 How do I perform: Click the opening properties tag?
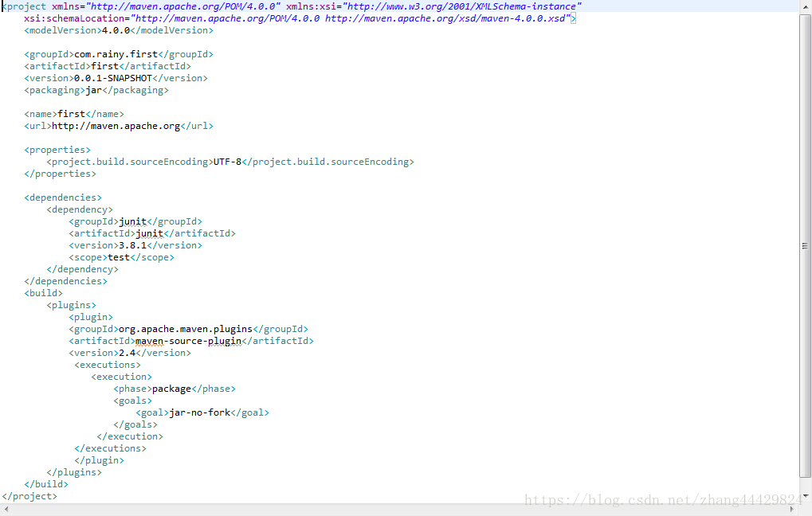click(x=57, y=150)
